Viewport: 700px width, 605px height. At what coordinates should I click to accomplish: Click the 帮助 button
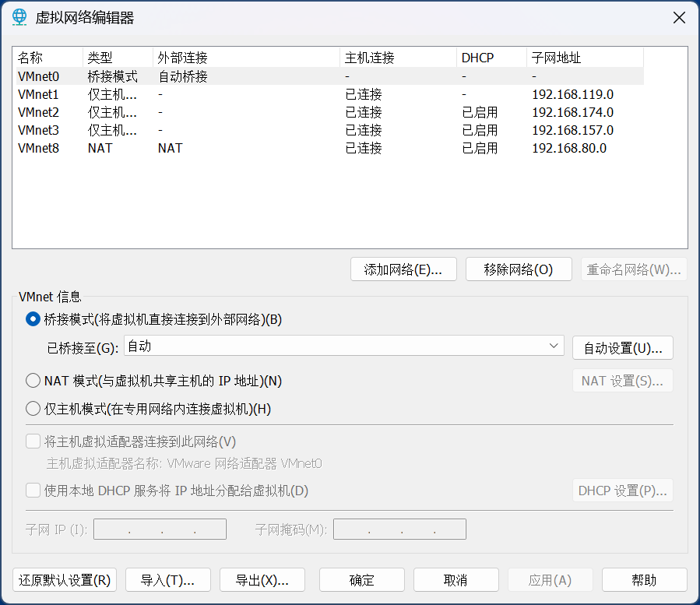click(645, 580)
